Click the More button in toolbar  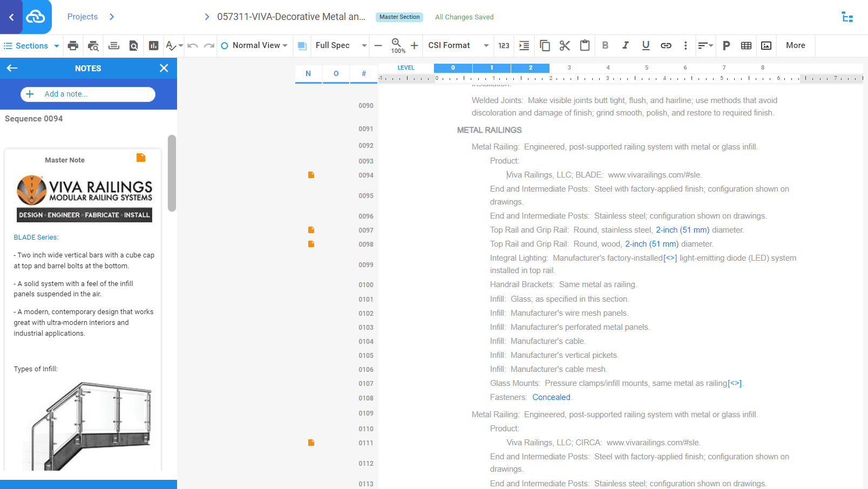(x=795, y=46)
